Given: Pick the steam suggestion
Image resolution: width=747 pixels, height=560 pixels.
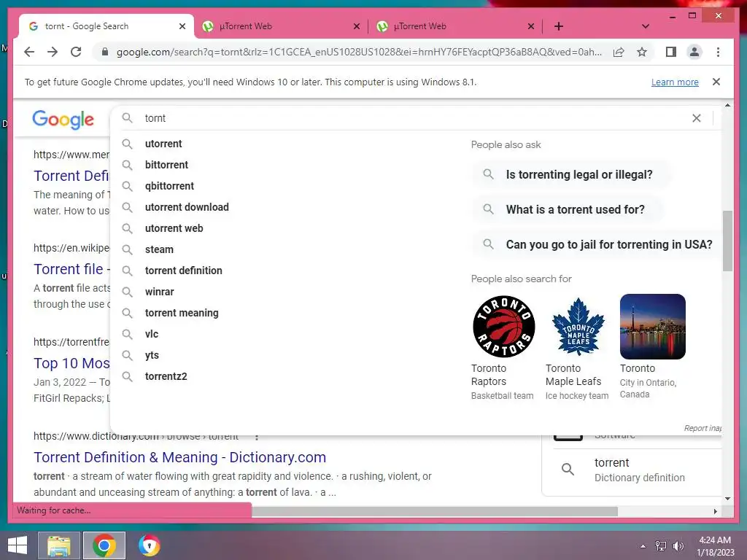Looking at the screenshot, I should (x=159, y=249).
